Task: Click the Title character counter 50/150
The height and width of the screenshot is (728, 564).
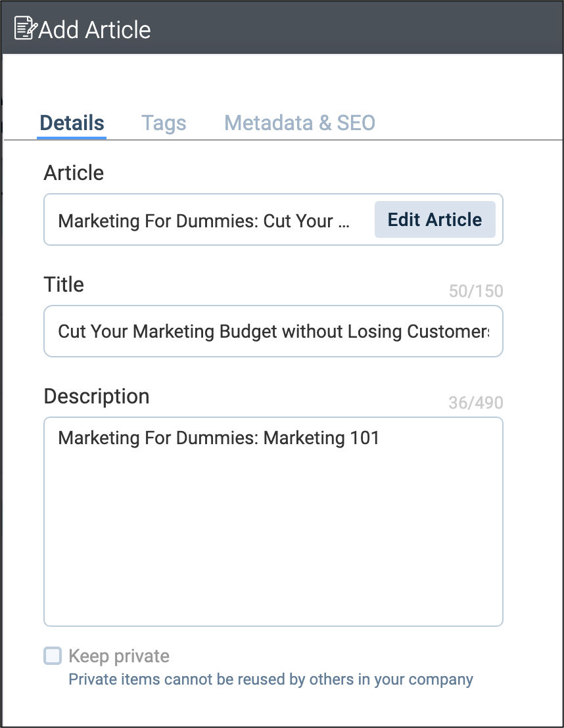Action: 476,291
